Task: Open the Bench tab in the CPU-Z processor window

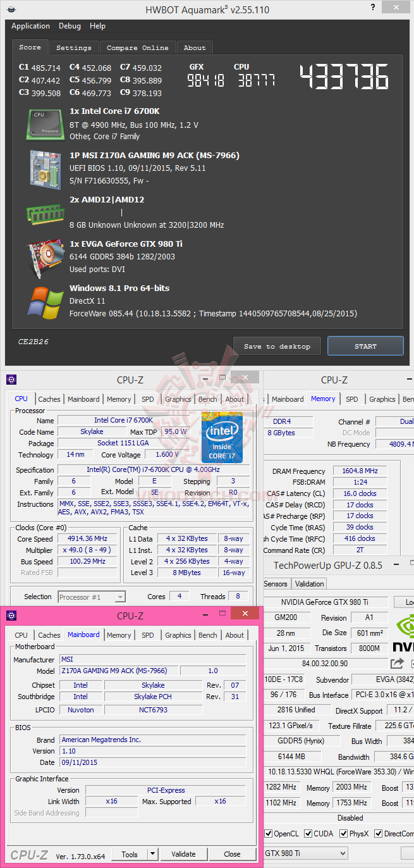Action: pyautogui.click(x=207, y=399)
